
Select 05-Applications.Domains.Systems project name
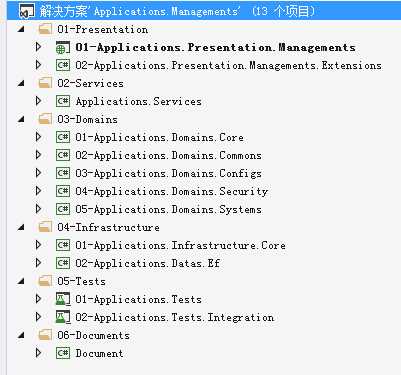pos(168,209)
